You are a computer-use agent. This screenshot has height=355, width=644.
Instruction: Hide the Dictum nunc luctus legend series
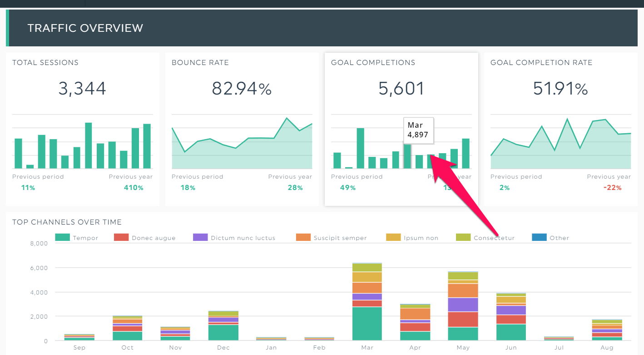click(x=243, y=238)
